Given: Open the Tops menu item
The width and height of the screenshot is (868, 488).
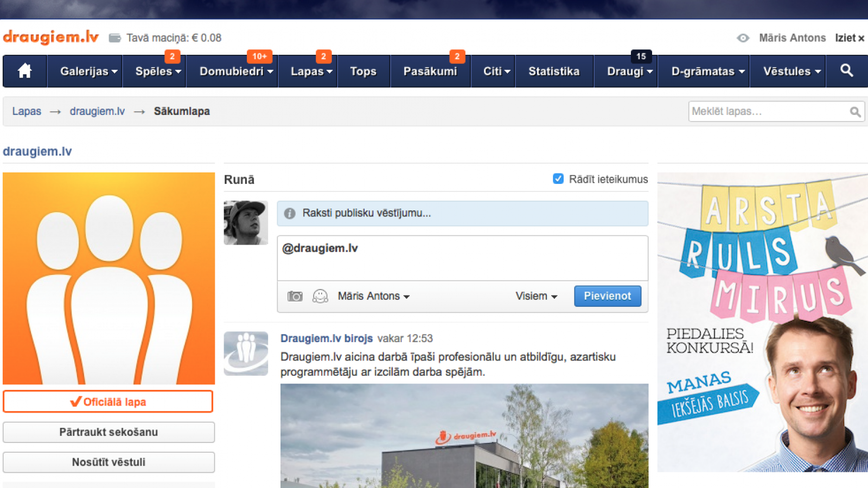Looking at the screenshot, I should point(363,71).
